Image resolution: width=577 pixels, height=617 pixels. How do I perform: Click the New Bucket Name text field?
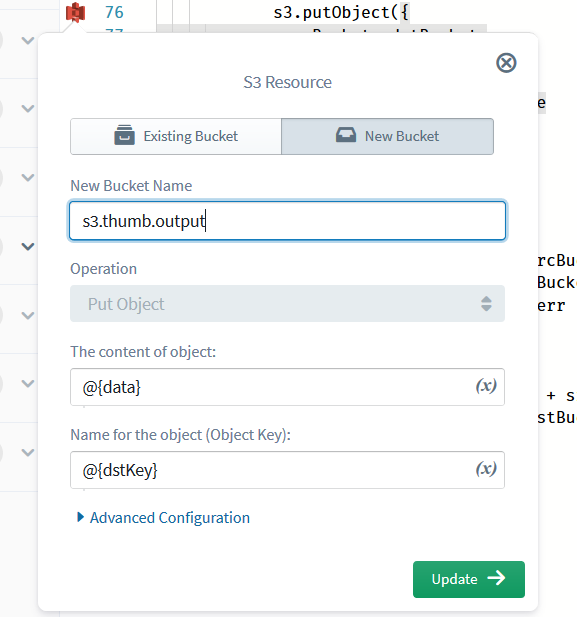pos(287,221)
